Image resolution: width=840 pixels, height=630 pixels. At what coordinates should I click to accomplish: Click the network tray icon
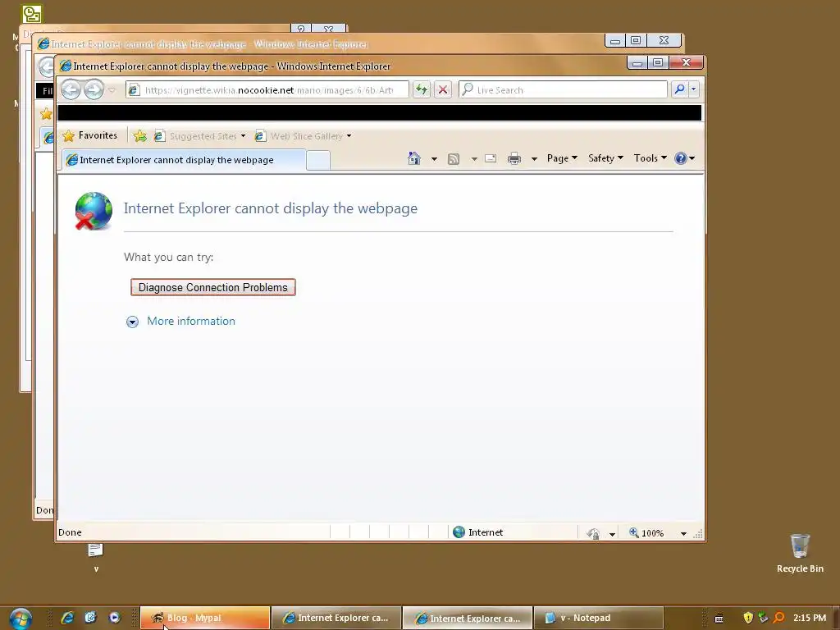[x=764, y=618]
